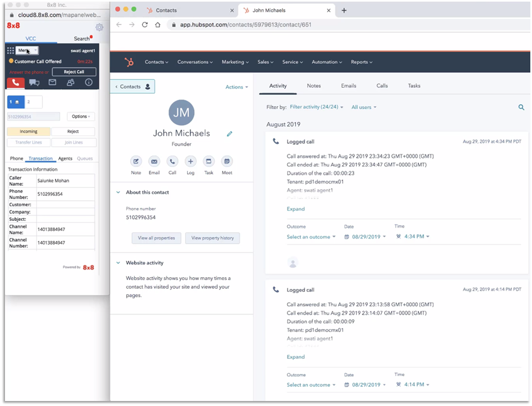The height and width of the screenshot is (406, 532).
Task: Click the Incoming button in 8x8
Action: coord(28,131)
